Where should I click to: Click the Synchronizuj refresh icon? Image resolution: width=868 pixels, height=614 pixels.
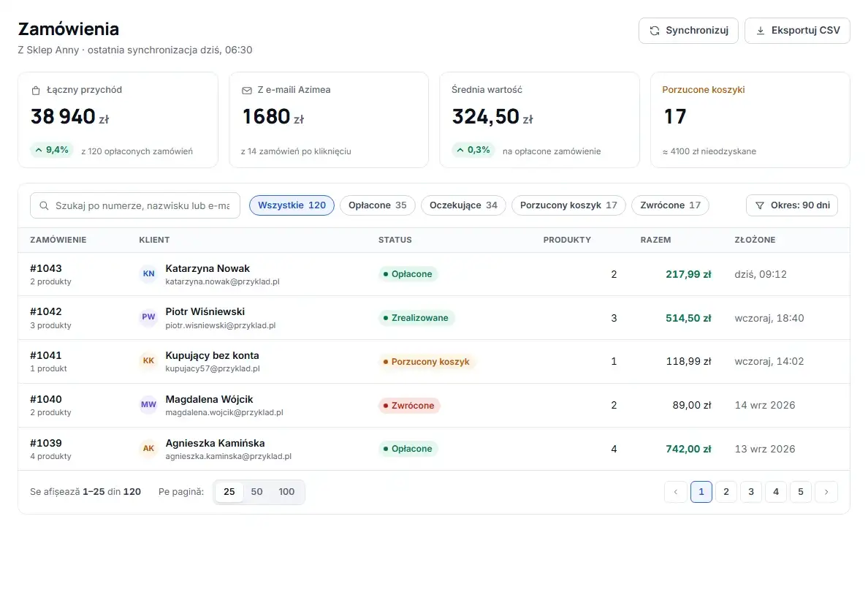(x=655, y=31)
